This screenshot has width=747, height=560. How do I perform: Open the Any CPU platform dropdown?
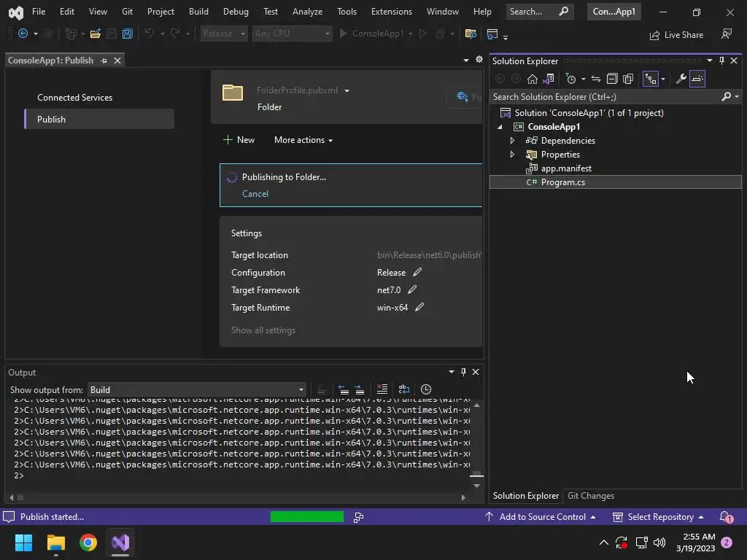(x=292, y=34)
